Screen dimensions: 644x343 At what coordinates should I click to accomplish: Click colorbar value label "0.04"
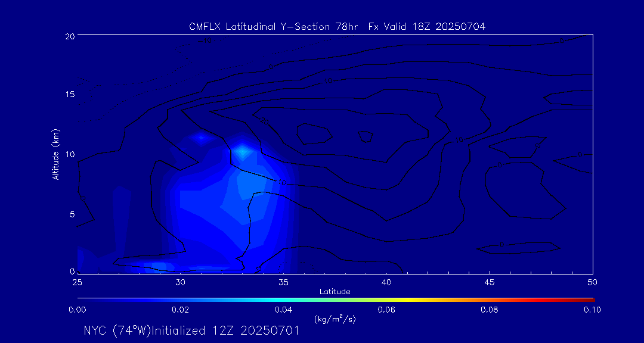[283, 310]
